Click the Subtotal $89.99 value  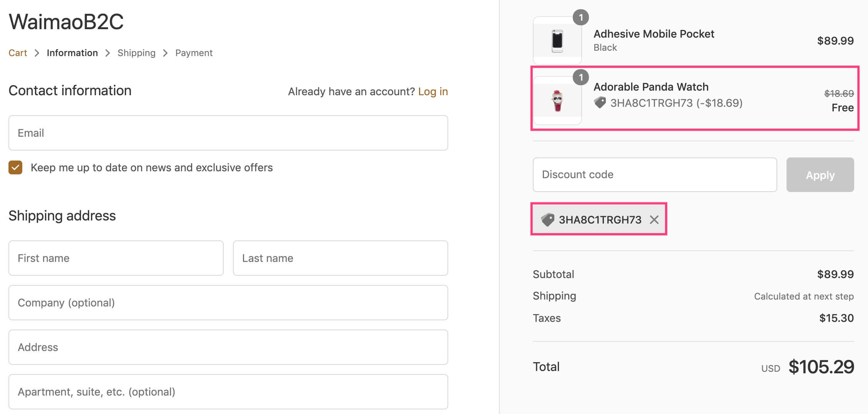click(835, 274)
